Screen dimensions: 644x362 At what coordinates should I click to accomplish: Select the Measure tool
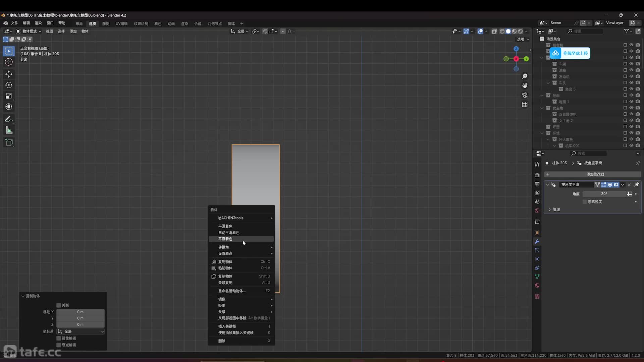9,130
